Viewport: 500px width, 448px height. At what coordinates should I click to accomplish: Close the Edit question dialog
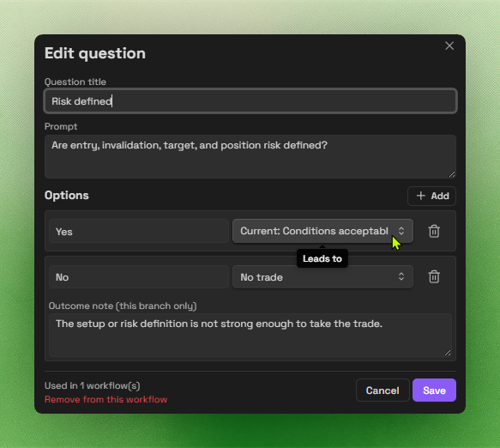point(449,46)
